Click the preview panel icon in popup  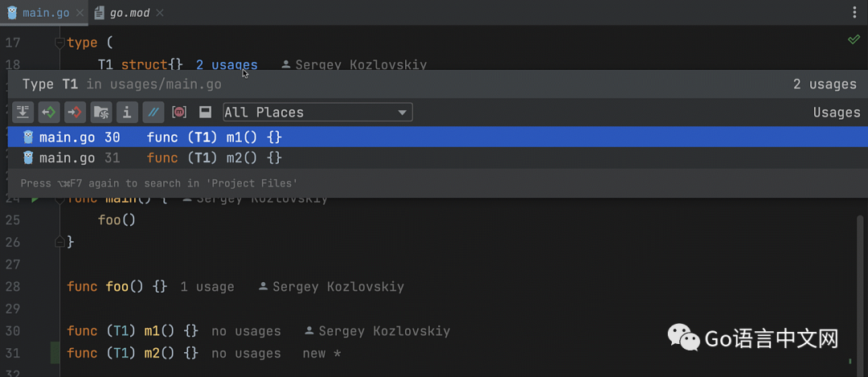coord(205,113)
